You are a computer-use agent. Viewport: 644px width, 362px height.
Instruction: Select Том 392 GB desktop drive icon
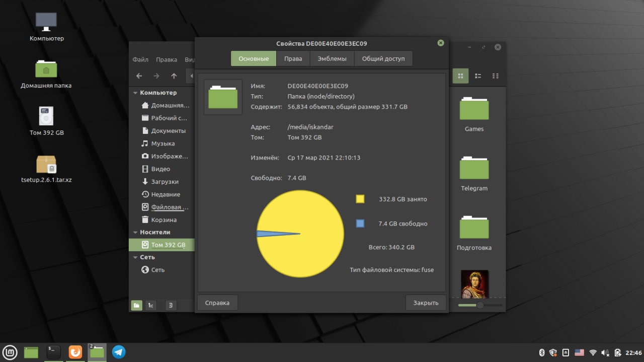click(x=46, y=121)
